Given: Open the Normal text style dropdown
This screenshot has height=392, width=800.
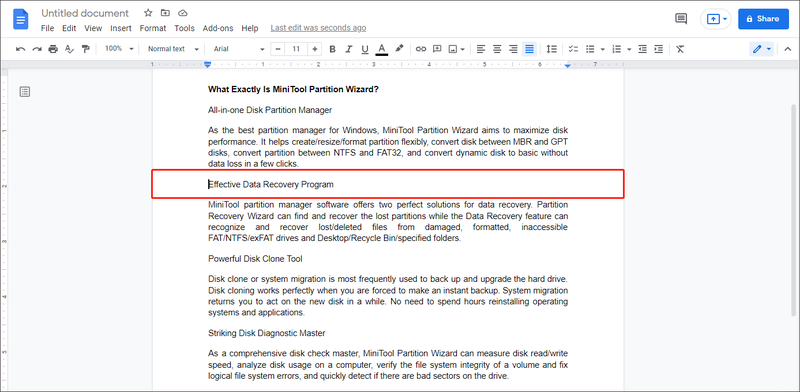Looking at the screenshot, I should pyautogui.click(x=173, y=49).
